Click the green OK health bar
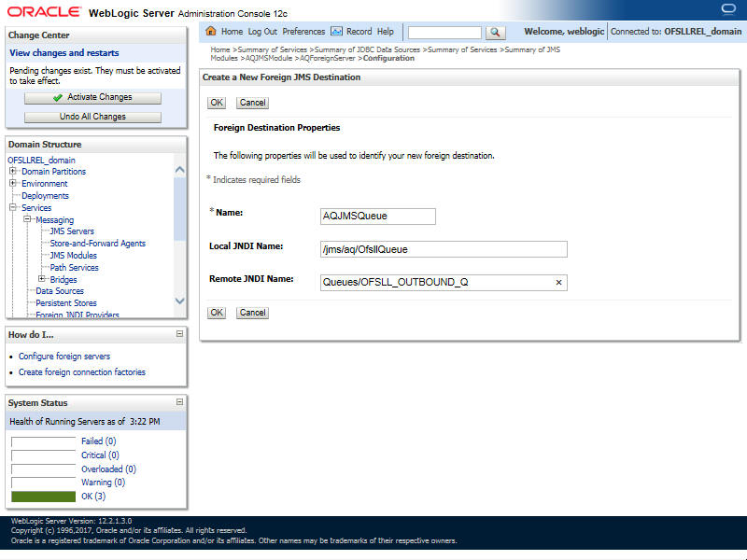The image size is (747, 560). (43, 497)
